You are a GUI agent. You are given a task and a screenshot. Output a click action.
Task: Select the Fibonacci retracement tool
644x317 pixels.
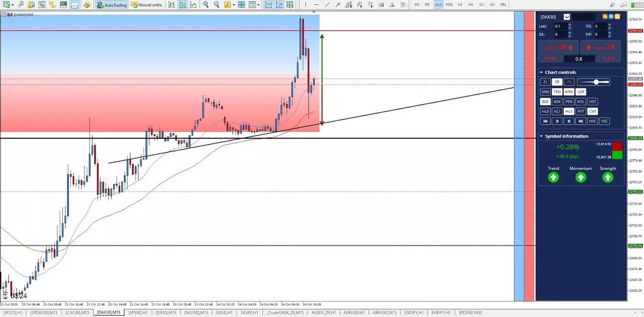370,5
